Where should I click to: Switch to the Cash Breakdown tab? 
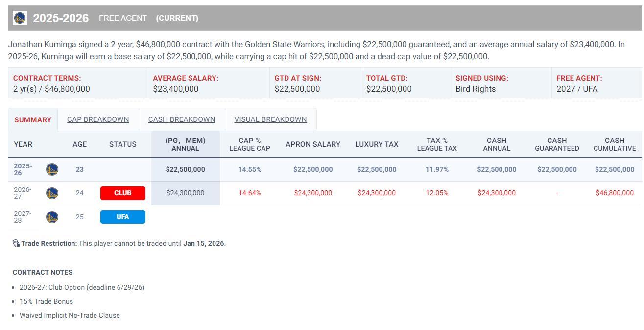click(x=182, y=119)
